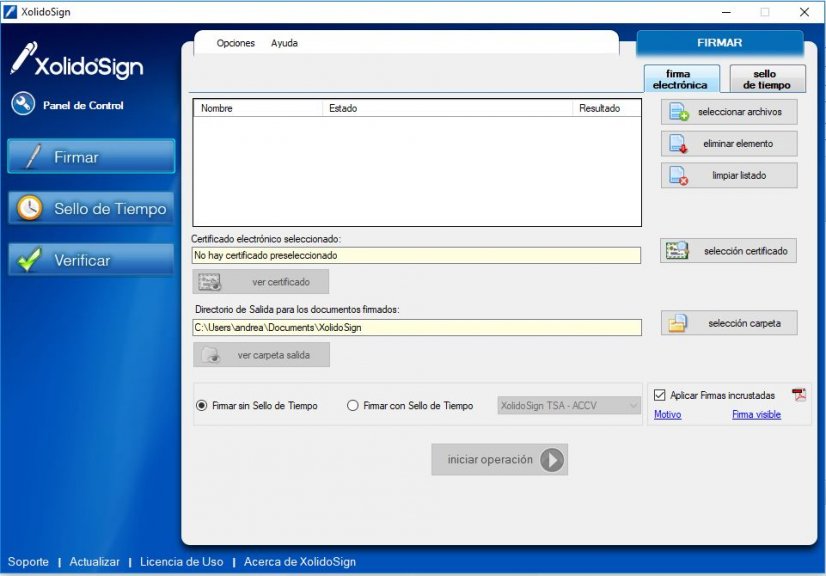Click the Resultado column header
This screenshot has height=576, width=826.
click(x=606, y=108)
